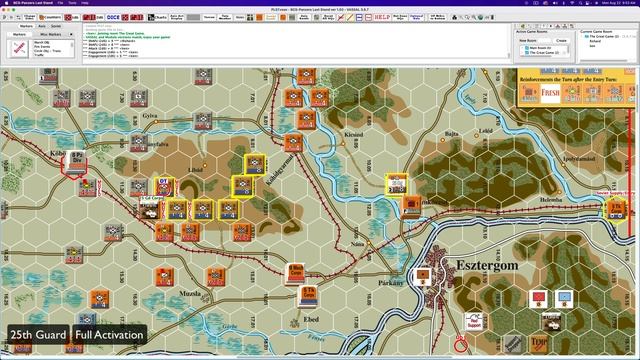
Task: Select player Richard in current room
Action: point(595,41)
